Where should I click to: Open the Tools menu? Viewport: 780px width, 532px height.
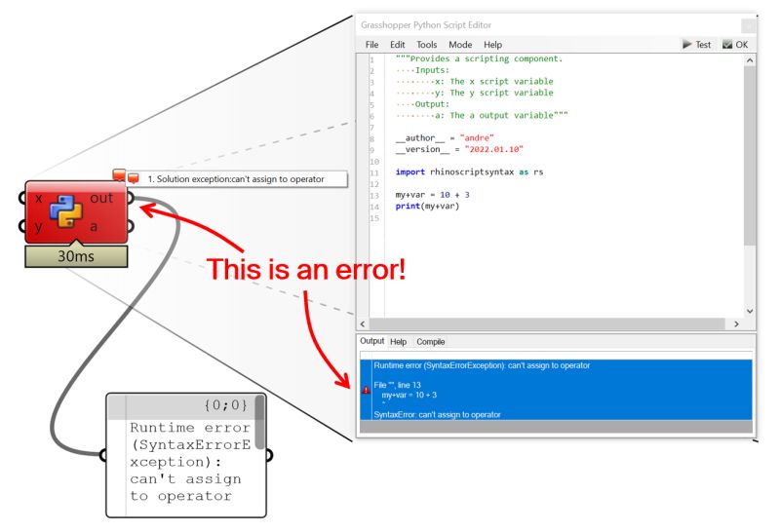click(x=426, y=45)
